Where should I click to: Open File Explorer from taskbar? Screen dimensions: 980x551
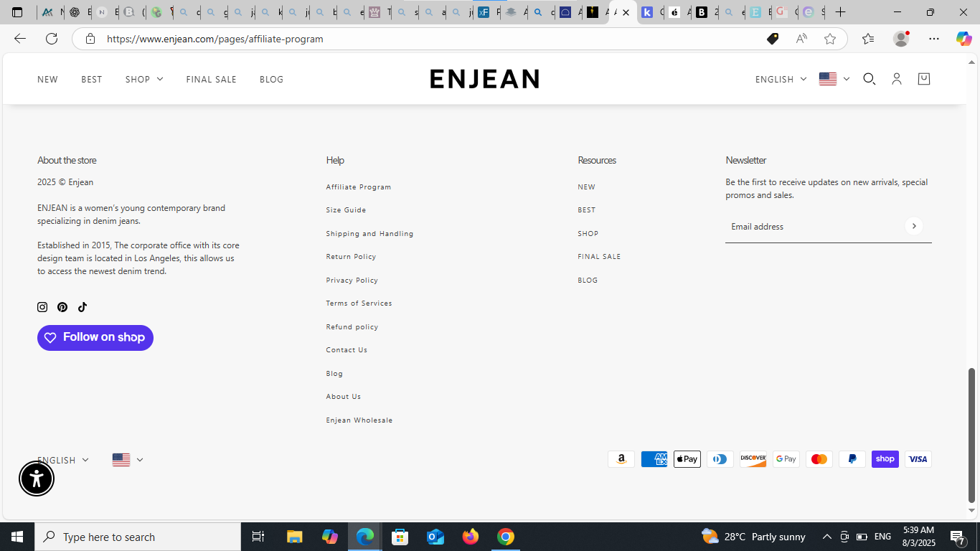(x=295, y=537)
